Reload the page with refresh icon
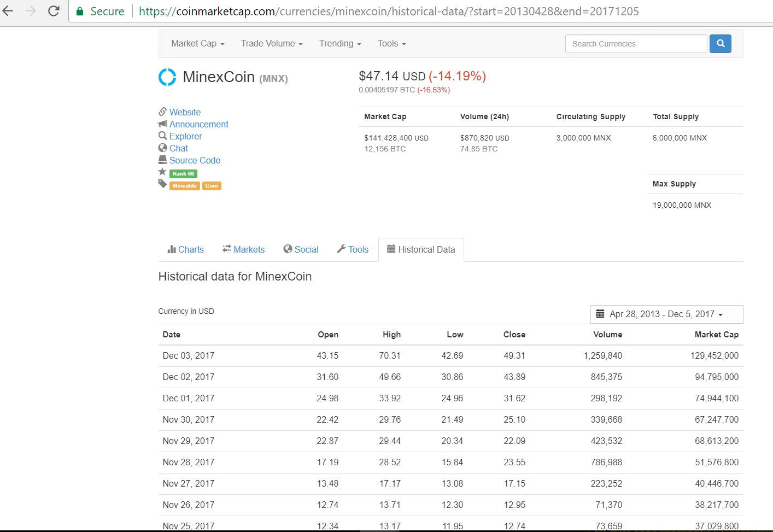The width and height of the screenshot is (773, 532). click(54, 11)
